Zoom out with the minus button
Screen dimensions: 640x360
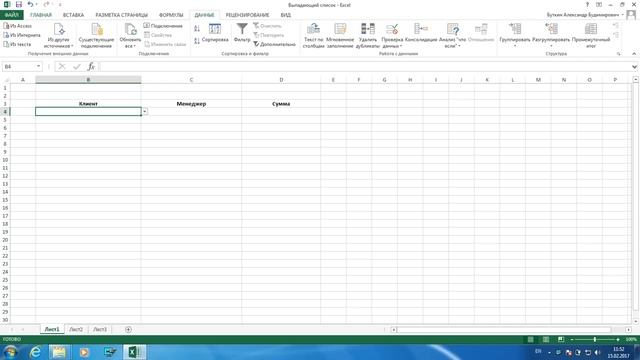pyautogui.click(x=572, y=340)
